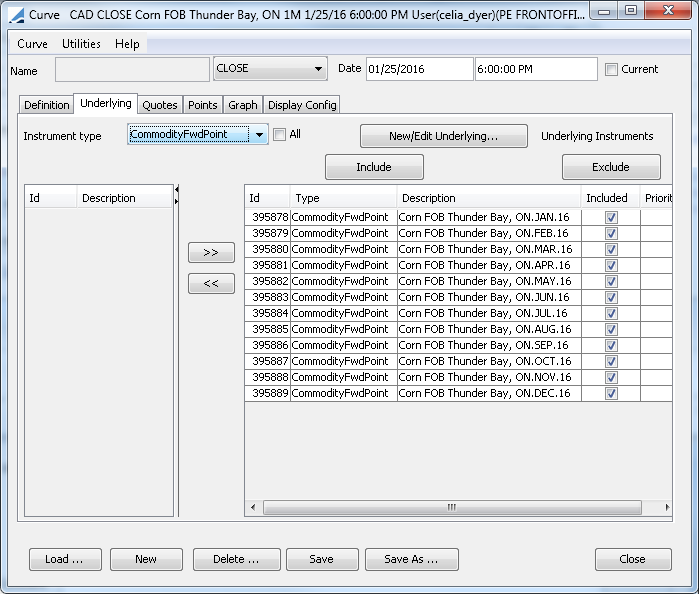The image size is (699, 594).
Task: Uncheck Included for Corn OCT.16 row
Action: [x=611, y=362]
